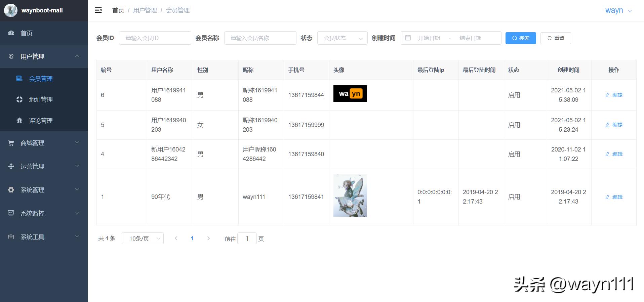Open 首页 in the sidebar menu
Image resolution: width=644 pixels, height=302 pixels.
pyautogui.click(x=44, y=33)
